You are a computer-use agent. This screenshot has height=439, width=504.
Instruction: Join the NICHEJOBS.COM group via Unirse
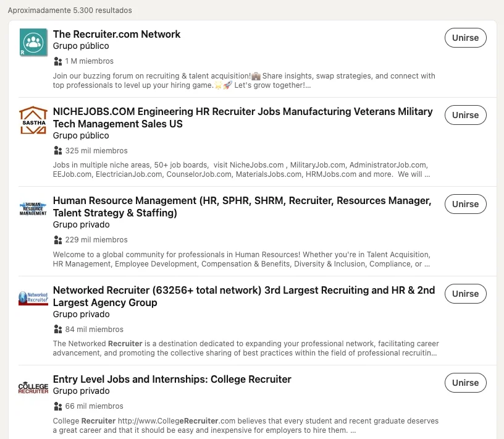[466, 115]
